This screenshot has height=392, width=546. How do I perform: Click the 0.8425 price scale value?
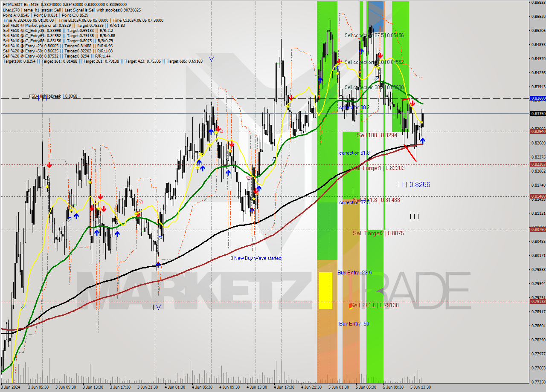(538, 72)
